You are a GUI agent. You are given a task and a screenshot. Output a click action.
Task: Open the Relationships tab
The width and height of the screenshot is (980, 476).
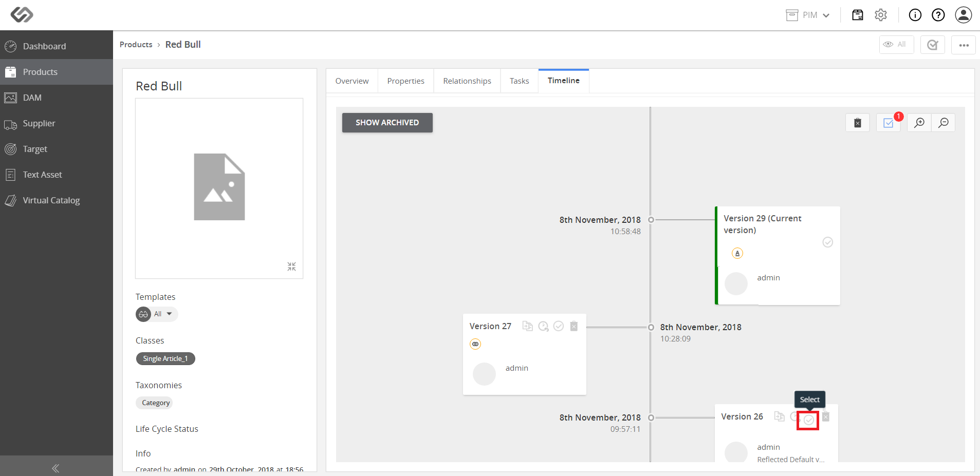(467, 81)
